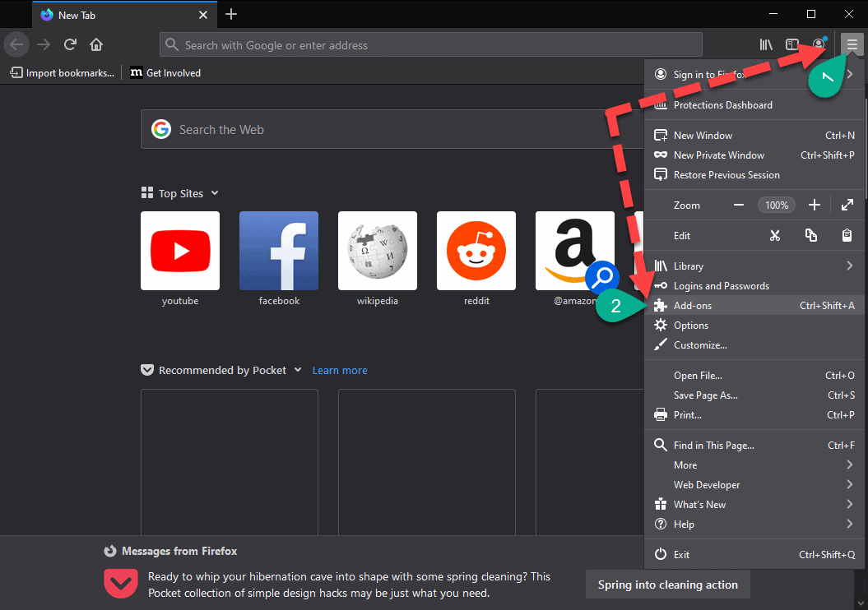Zoom out with the minus button
Viewport: 868px width, 610px height.
coord(739,206)
